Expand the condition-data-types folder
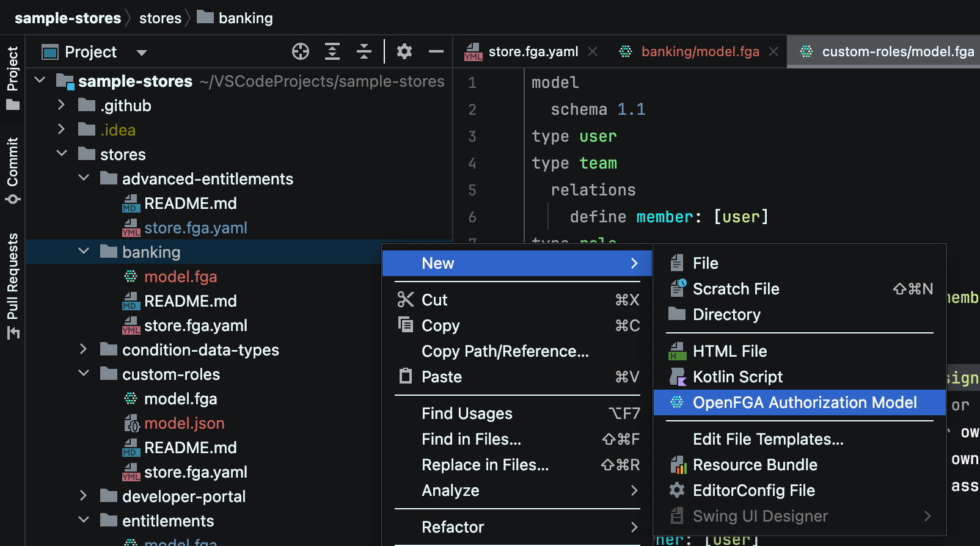 coord(84,349)
